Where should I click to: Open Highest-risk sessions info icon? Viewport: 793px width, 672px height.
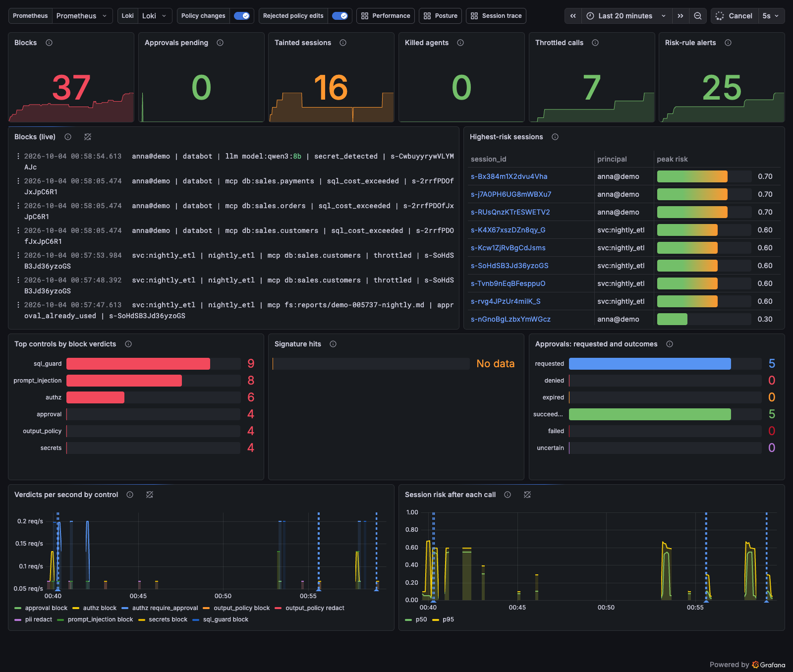tap(555, 137)
